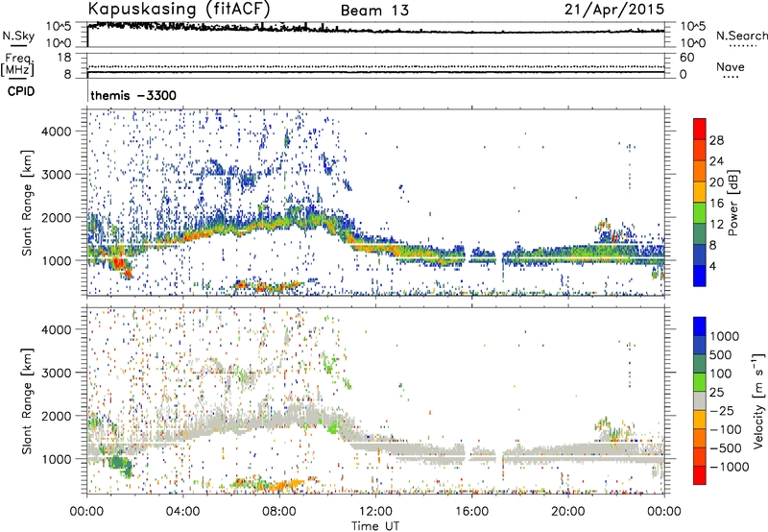The image size is (768, 532).
Task: Click the dotted Nave line in frequency panel
Action: [x=375, y=66]
